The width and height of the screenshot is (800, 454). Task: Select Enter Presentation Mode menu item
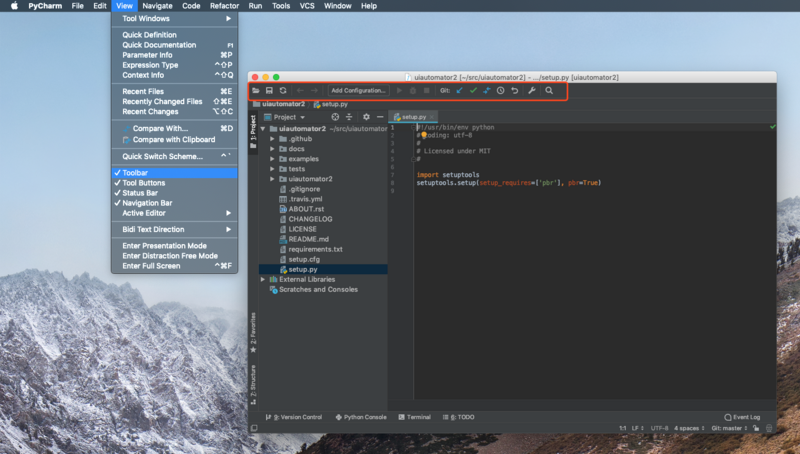coord(174,246)
